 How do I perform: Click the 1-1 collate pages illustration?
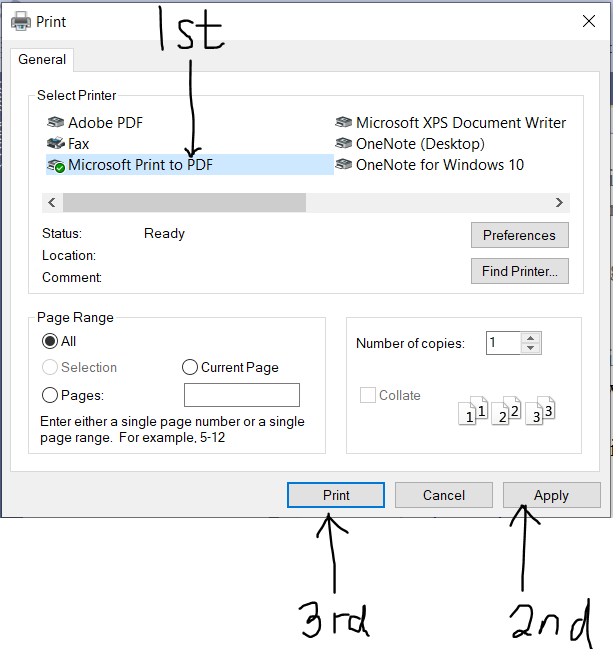474,411
